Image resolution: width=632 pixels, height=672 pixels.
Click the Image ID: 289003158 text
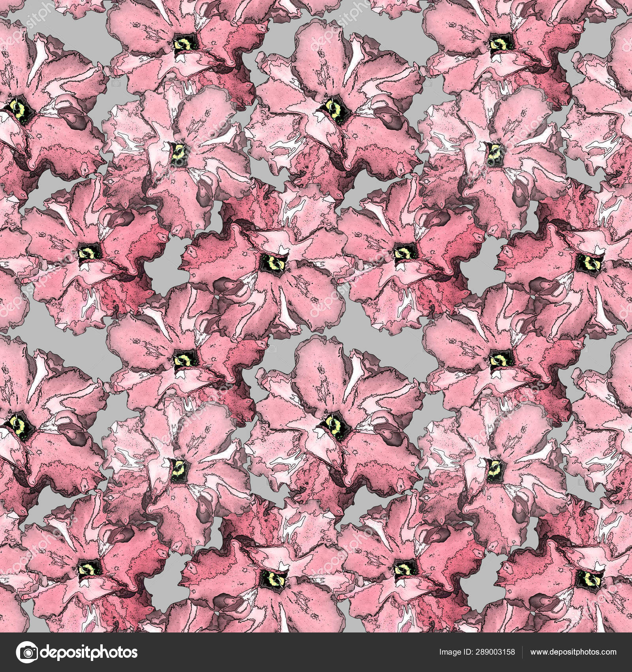pos(476,652)
